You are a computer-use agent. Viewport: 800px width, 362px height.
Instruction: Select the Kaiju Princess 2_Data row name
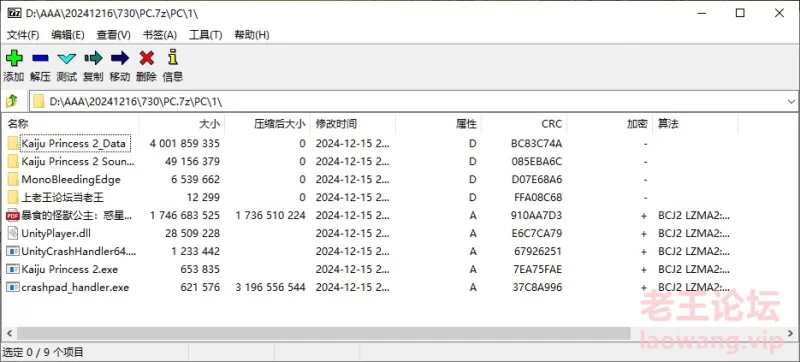(x=73, y=143)
